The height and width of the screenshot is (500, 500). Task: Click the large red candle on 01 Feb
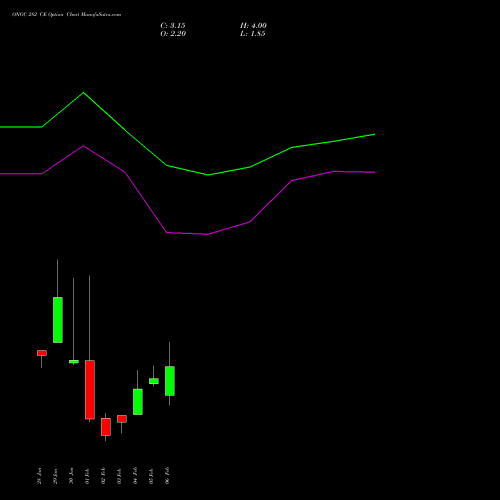point(90,389)
